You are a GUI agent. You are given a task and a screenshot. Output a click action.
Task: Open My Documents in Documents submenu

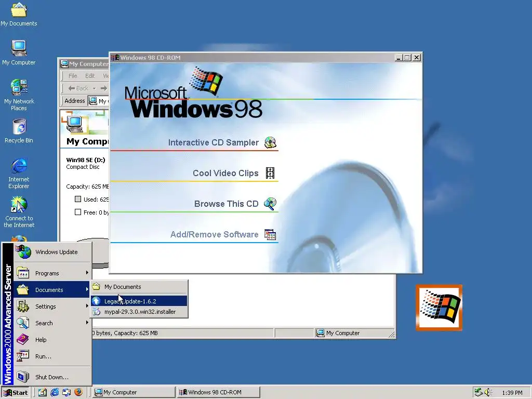coord(139,287)
